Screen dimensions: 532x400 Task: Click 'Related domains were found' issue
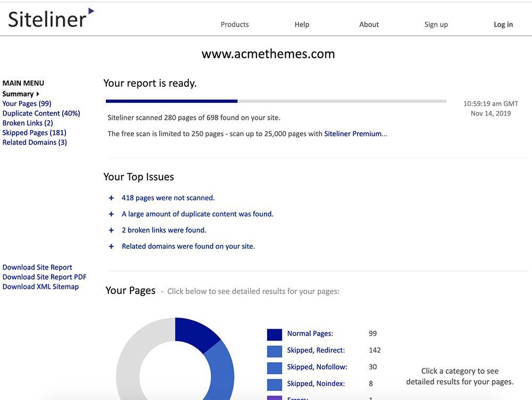(x=188, y=246)
